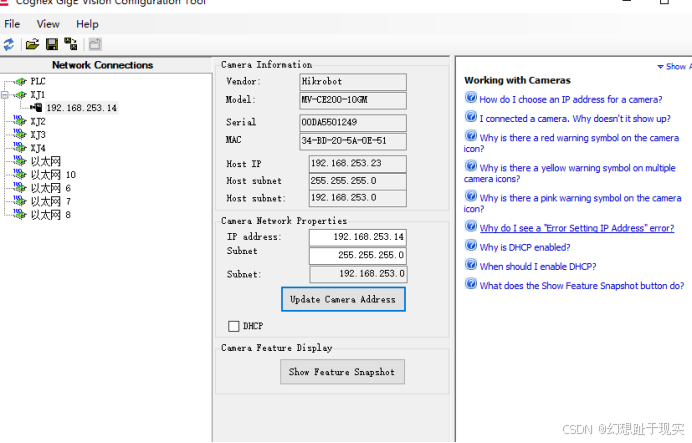Click help icon beside Show Feature Snapshot question
This screenshot has height=443, width=692.
click(x=471, y=283)
